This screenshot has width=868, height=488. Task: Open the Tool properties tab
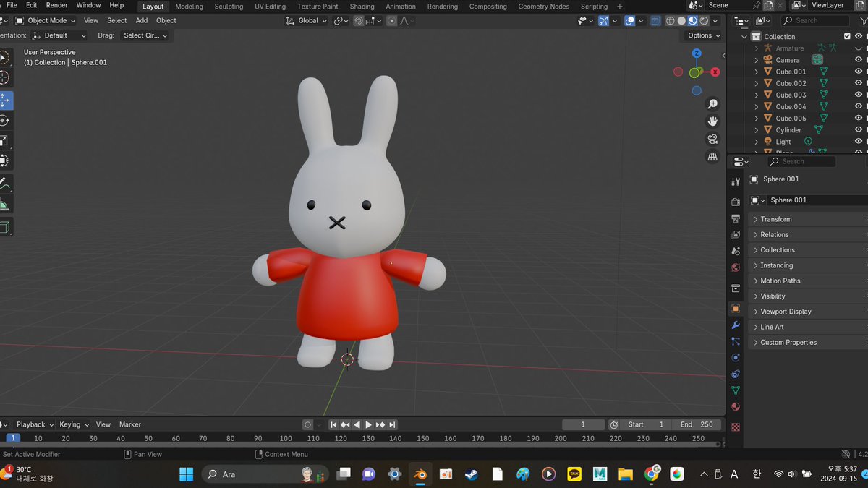pyautogui.click(x=736, y=181)
